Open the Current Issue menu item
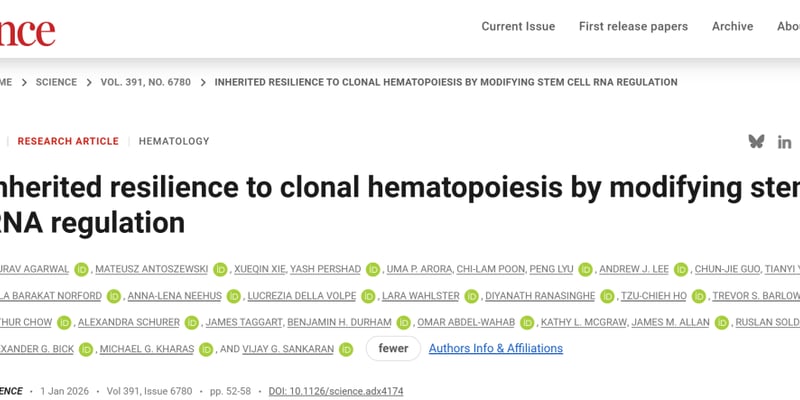This screenshot has height=400, width=800. pos(518,26)
